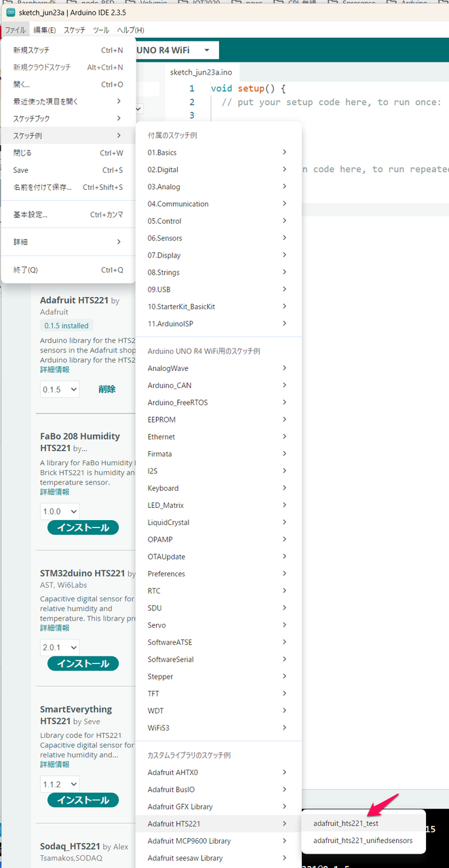Open 11.ArduinoISP examples
The image size is (449, 868).
pos(218,323)
